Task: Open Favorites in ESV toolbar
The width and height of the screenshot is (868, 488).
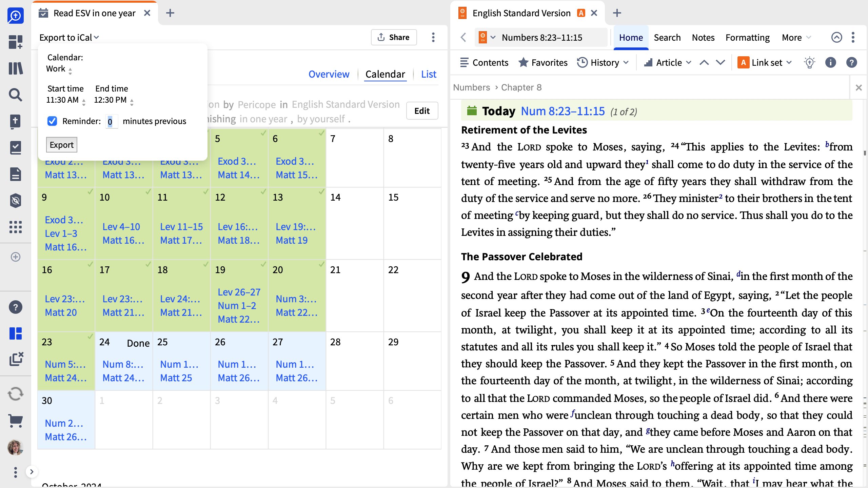Action: (543, 63)
